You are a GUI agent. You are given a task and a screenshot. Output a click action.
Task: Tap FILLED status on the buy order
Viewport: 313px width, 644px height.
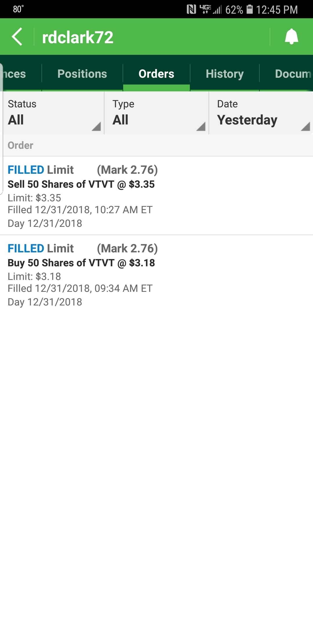pyautogui.click(x=26, y=249)
